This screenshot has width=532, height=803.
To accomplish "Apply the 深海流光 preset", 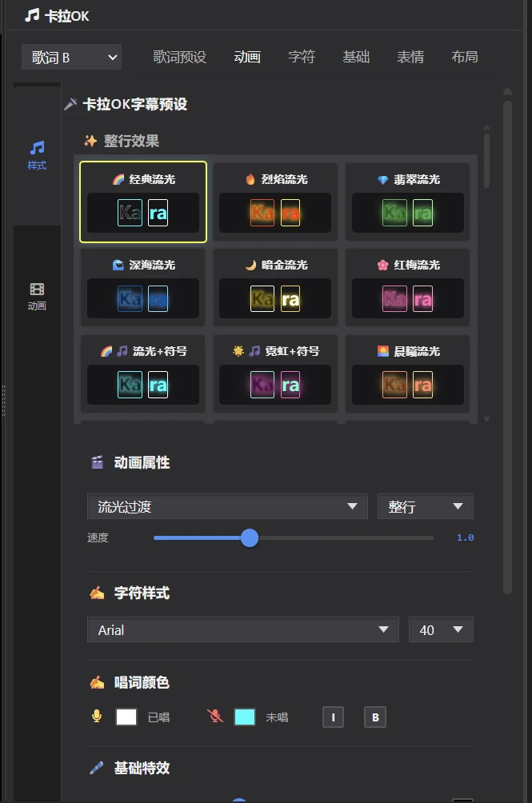I will pos(143,287).
